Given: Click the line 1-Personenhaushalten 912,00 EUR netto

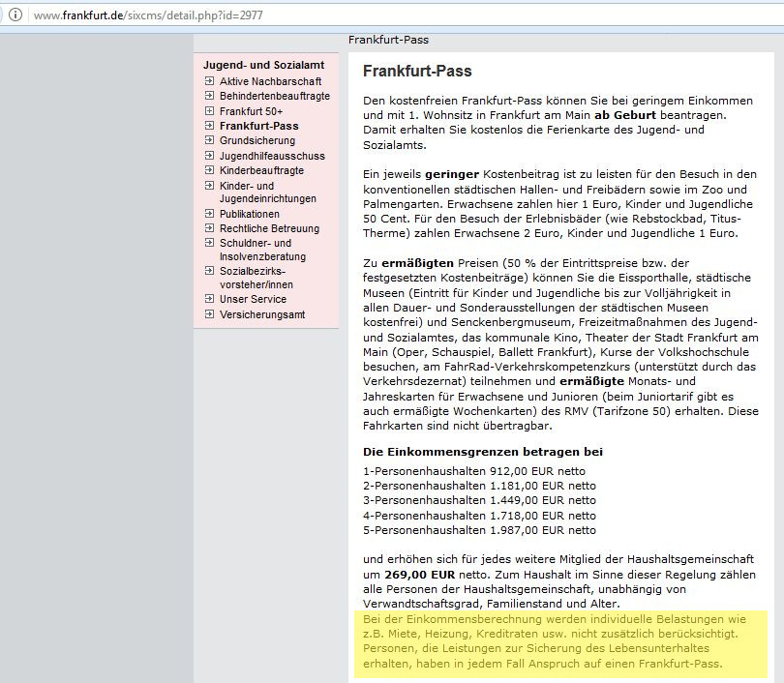Looking at the screenshot, I should click(474, 471).
